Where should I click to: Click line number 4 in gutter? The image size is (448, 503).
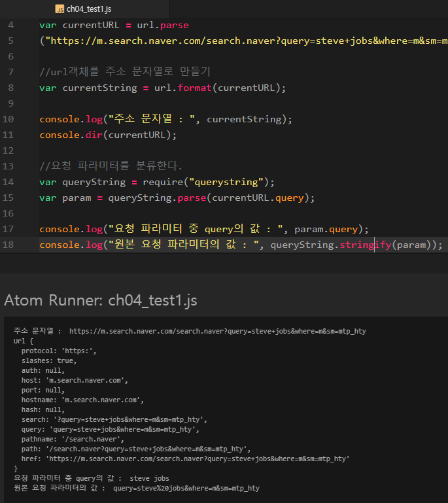11,25
